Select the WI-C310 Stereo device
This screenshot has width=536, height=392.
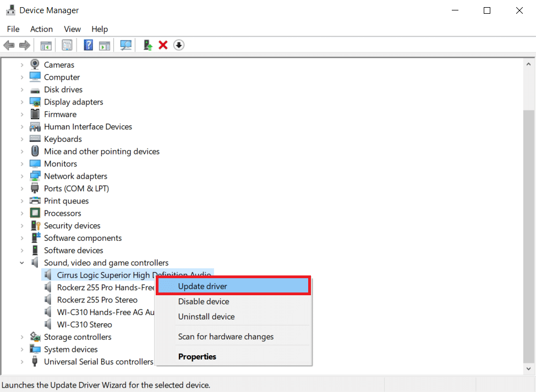84,324
